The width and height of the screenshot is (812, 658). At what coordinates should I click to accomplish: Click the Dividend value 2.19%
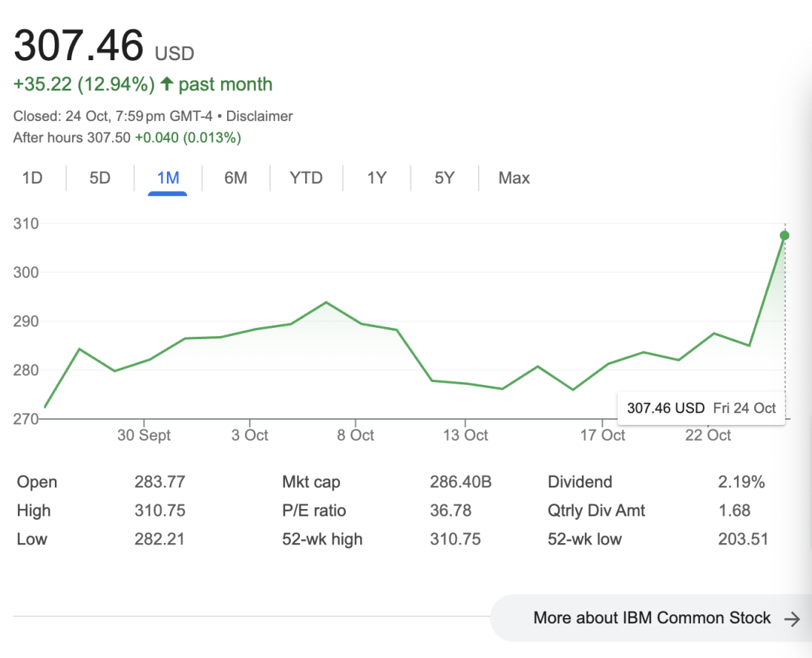coord(741,482)
